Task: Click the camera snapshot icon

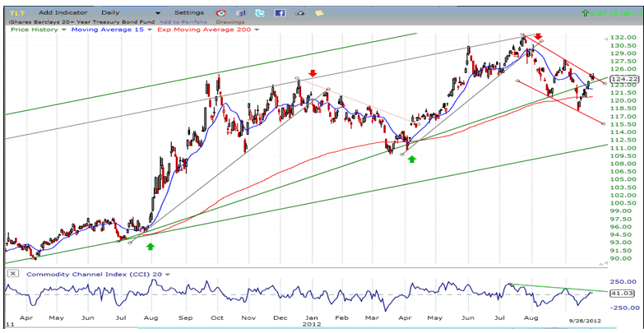Action: point(300,13)
